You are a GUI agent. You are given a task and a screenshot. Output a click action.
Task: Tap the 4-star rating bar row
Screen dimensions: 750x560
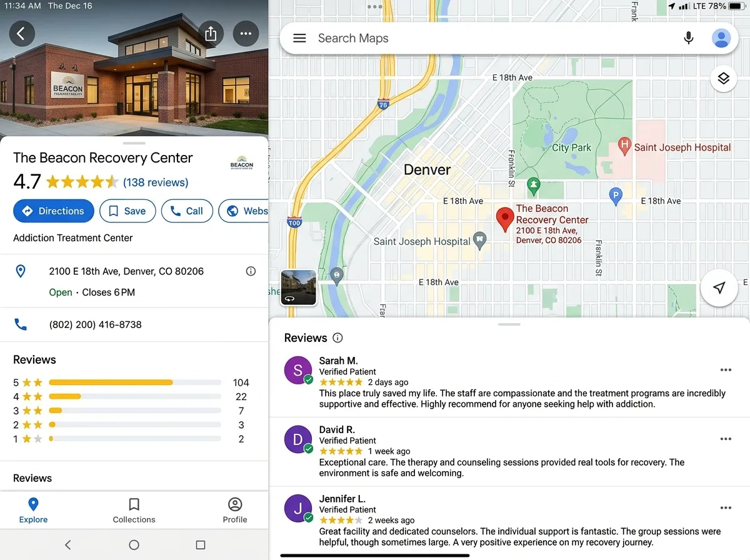click(x=131, y=397)
